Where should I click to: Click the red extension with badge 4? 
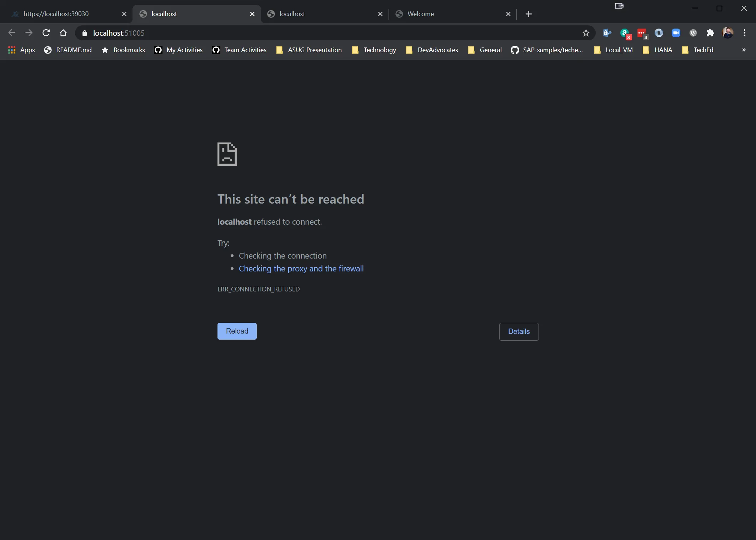coord(642,33)
